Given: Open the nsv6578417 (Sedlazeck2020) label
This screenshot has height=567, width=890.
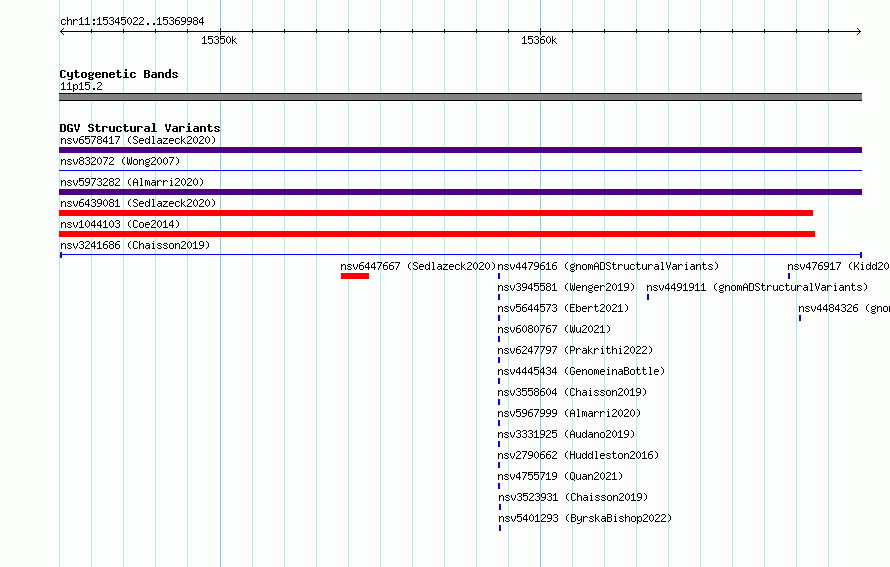Looking at the screenshot, I should 138,140.
